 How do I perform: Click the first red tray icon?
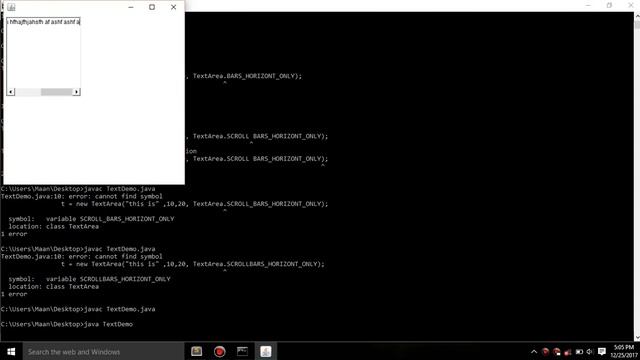coord(545,351)
